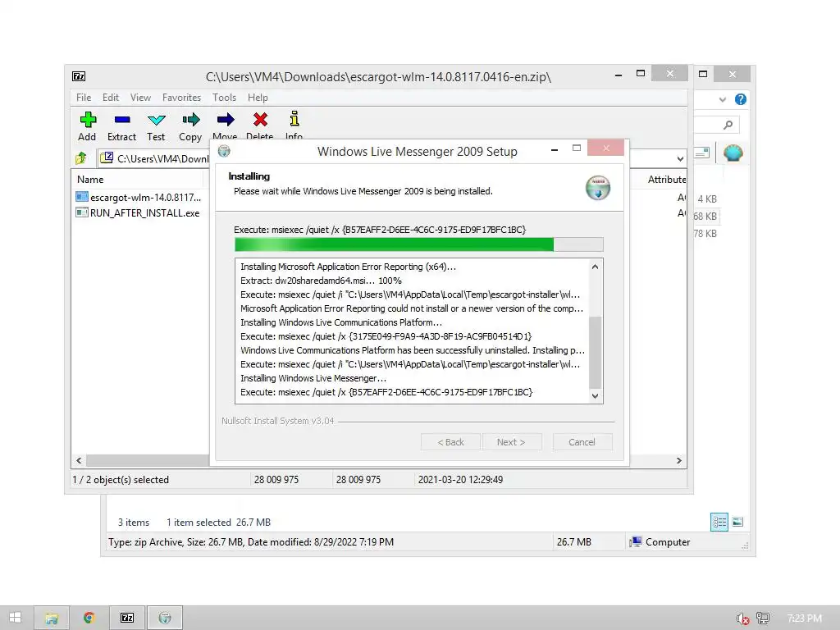Open the Favorites menu

181,98
